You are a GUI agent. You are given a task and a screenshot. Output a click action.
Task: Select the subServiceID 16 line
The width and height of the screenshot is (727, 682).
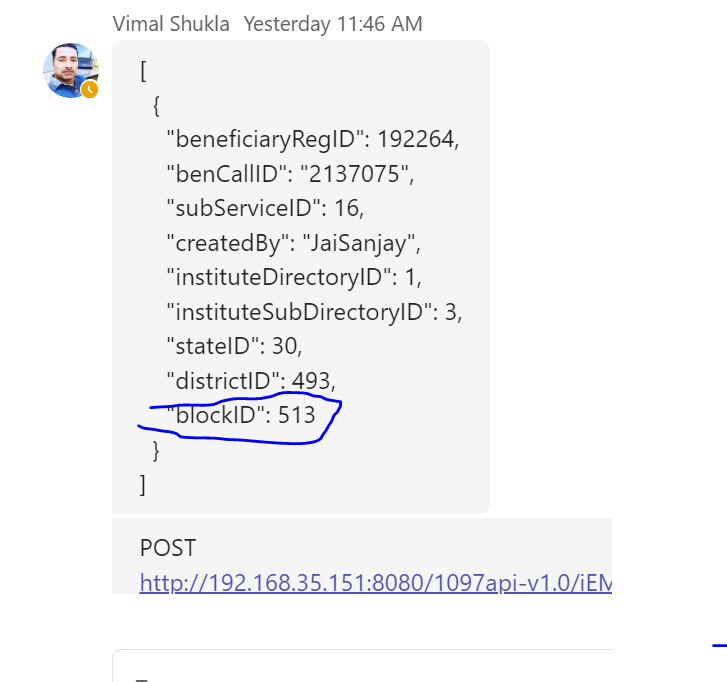pyautogui.click(x=265, y=208)
